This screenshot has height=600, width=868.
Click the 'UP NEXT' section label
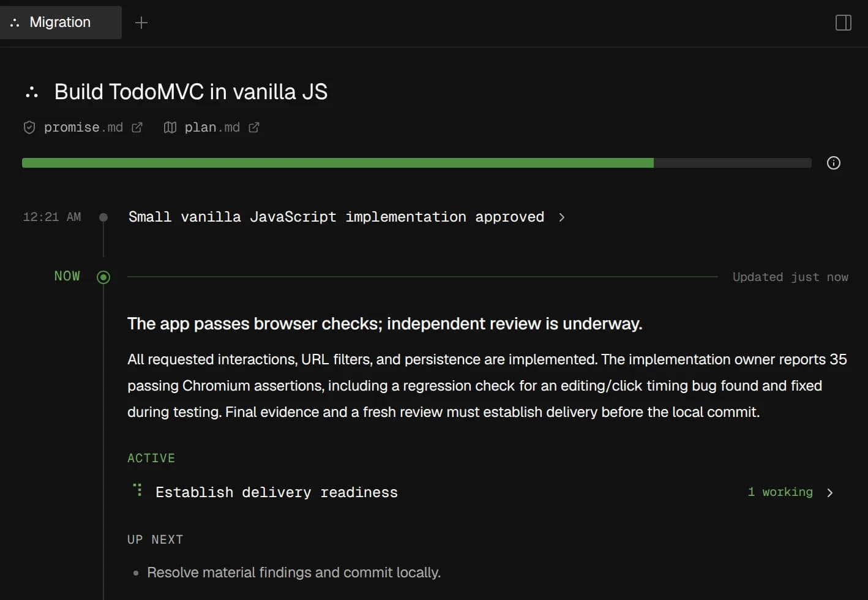(155, 539)
